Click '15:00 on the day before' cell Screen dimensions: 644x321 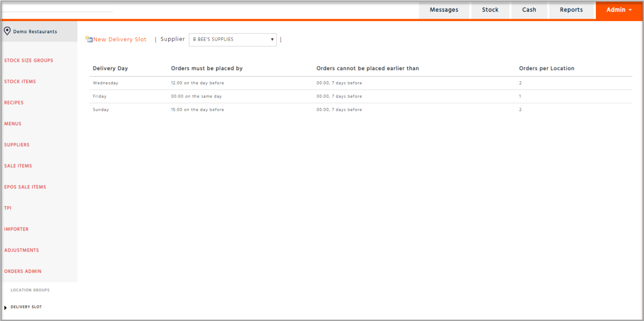coord(197,110)
